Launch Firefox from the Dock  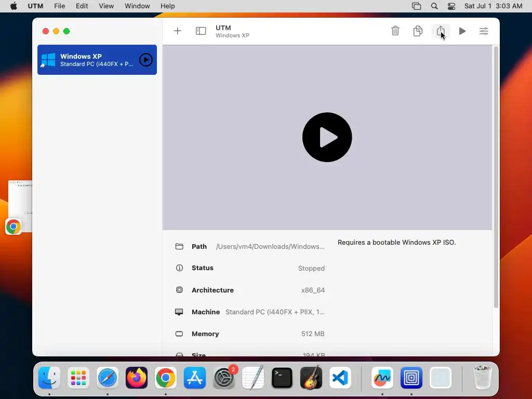137,378
